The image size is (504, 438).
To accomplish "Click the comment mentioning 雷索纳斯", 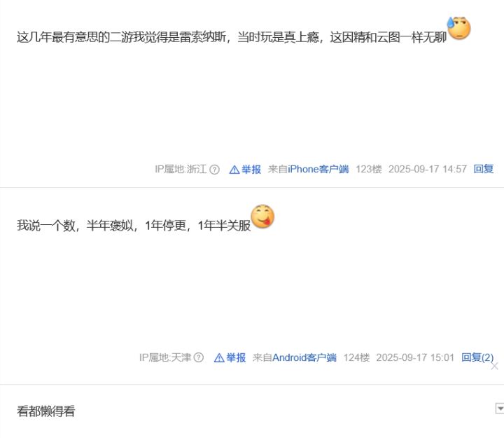I will pos(232,37).
